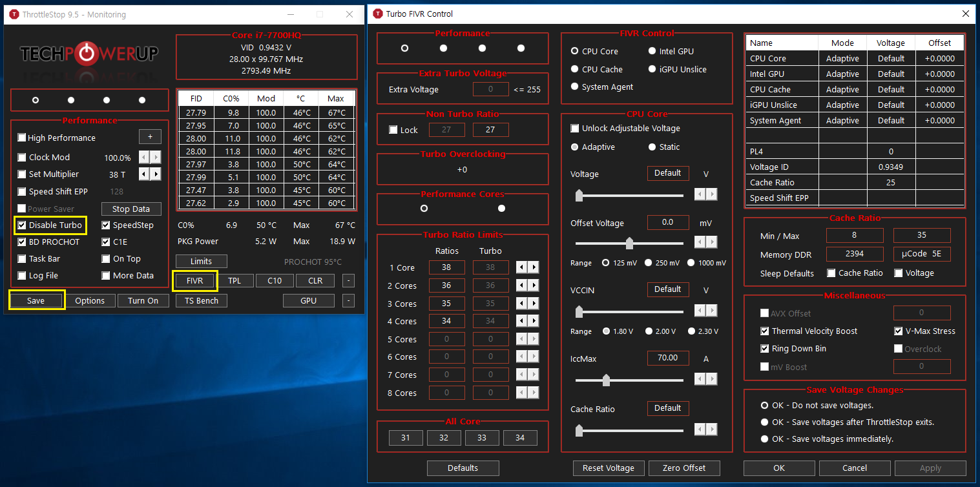Enable the Task Bar checkbox
Image resolution: width=980 pixels, height=487 pixels.
pos(22,258)
